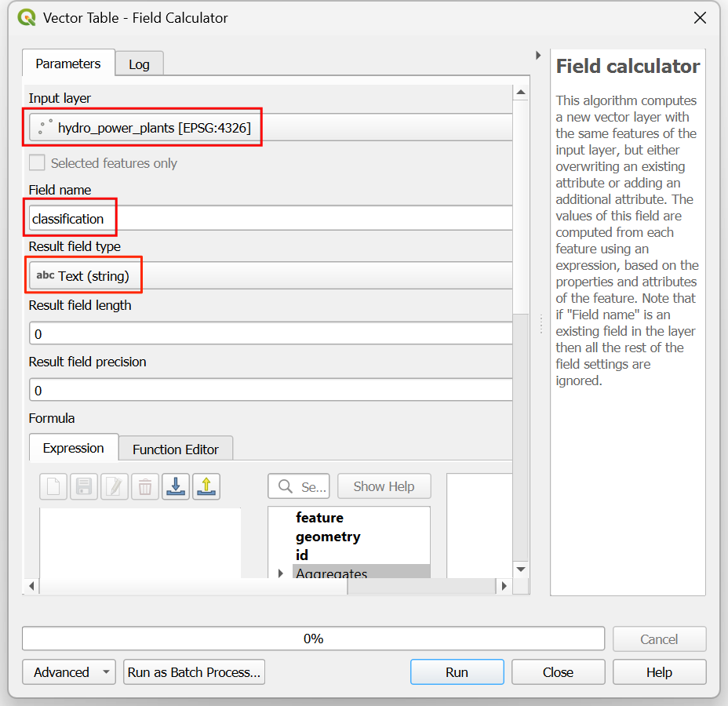Viewport: 728px width, 706px height.
Task: Click the import user expressions icon
Action: pyautogui.click(x=176, y=486)
